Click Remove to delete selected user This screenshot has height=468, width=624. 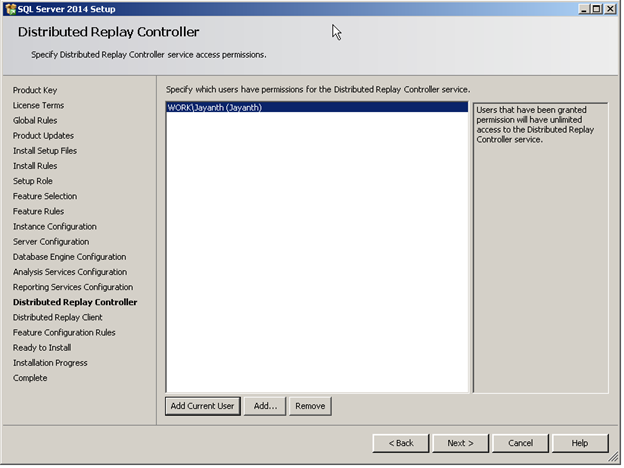[x=310, y=406]
